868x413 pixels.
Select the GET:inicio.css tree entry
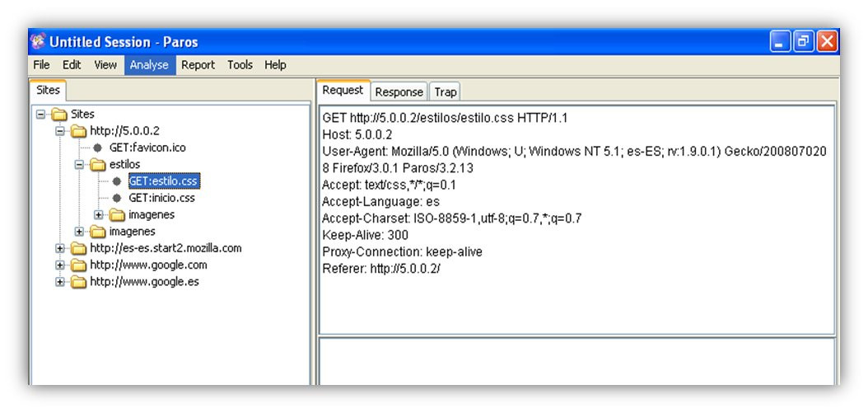(x=161, y=198)
